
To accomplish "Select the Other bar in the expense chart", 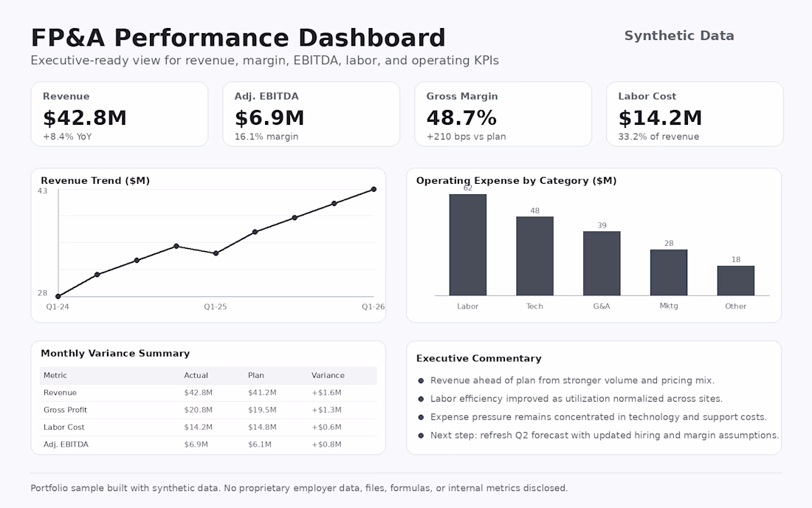I will (736, 281).
